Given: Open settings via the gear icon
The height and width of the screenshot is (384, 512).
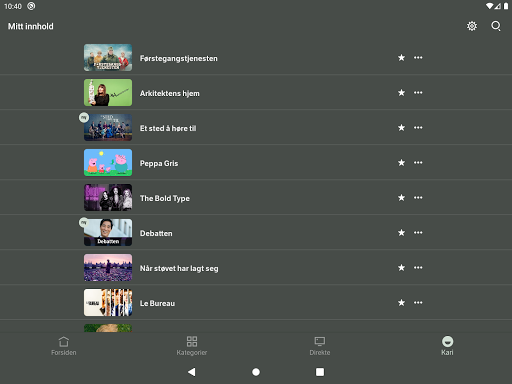Looking at the screenshot, I should [x=472, y=26].
